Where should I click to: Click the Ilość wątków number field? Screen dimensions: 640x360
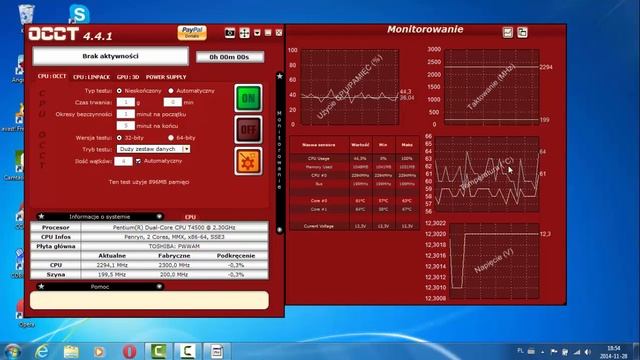pos(123,161)
